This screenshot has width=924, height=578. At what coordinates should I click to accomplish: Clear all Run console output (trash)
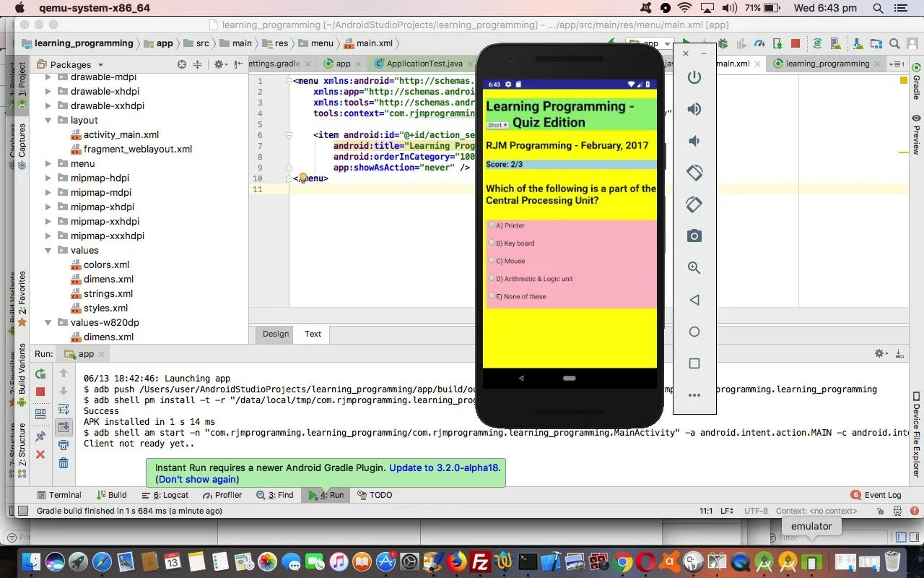coord(64,463)
